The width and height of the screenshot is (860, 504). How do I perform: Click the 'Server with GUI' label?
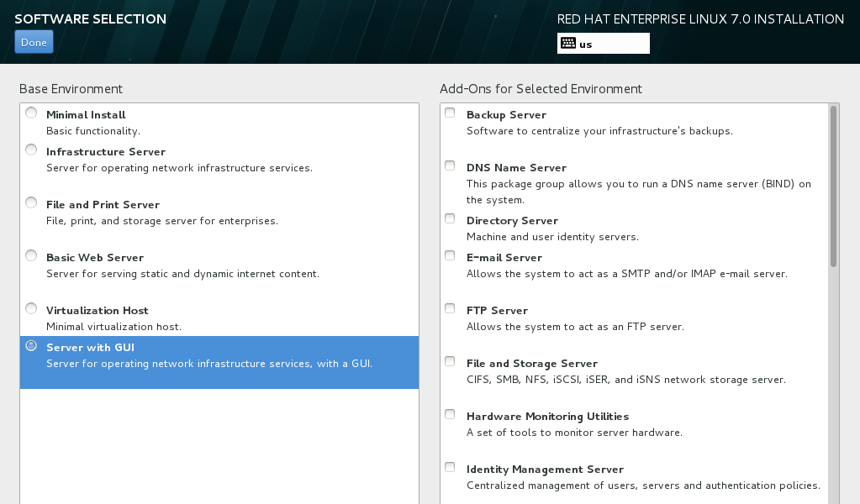click(91, 348)
